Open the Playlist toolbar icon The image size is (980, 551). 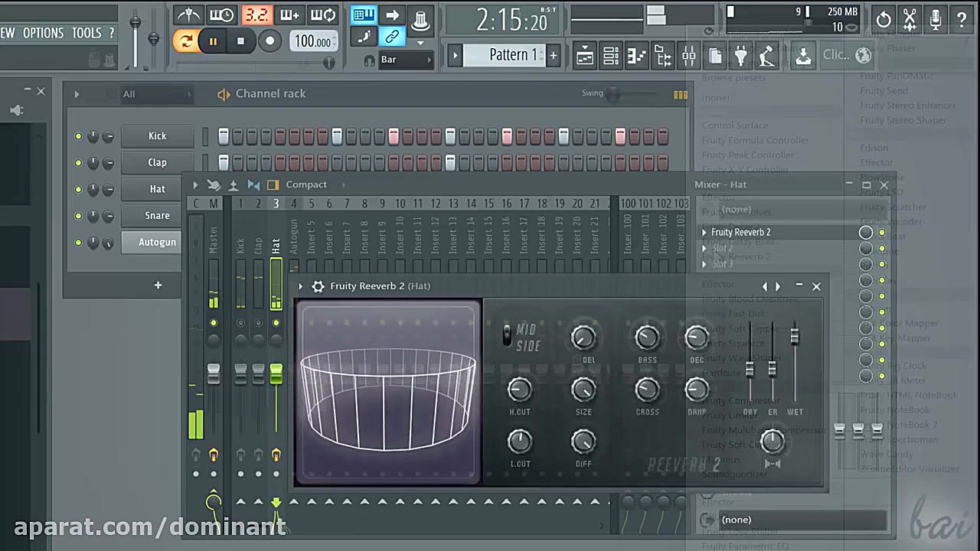pos(584,55)
